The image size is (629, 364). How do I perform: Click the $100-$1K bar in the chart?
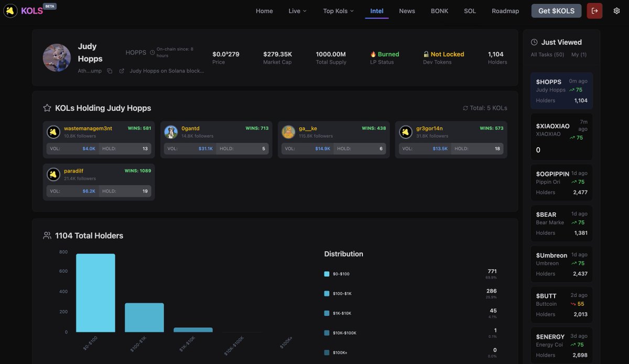tap(144, 317)
